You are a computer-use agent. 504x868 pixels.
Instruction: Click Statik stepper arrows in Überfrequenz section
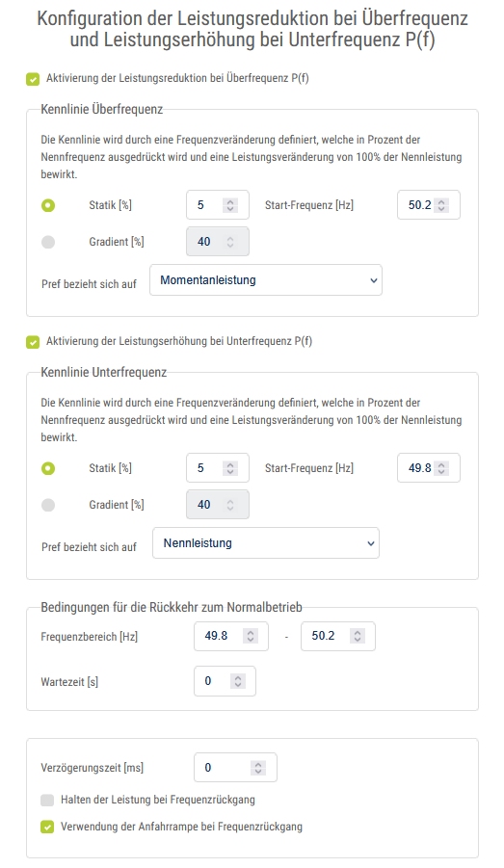click(x=230, y=205)
